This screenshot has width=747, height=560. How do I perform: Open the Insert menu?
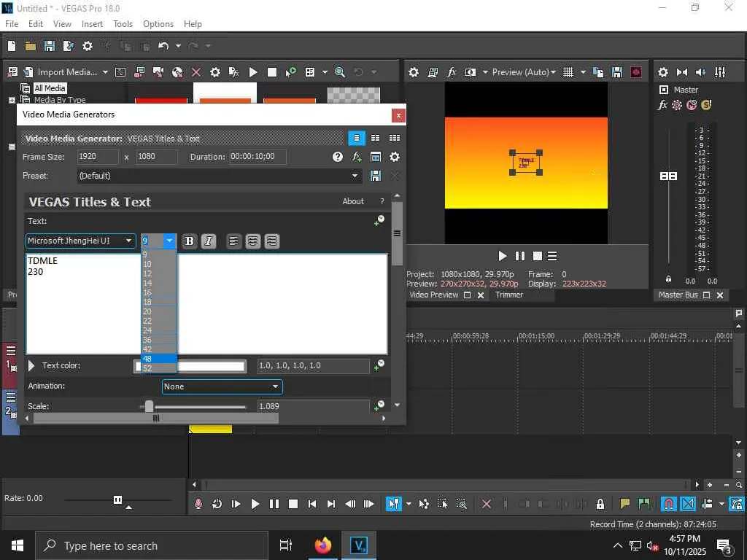point(92,24)
